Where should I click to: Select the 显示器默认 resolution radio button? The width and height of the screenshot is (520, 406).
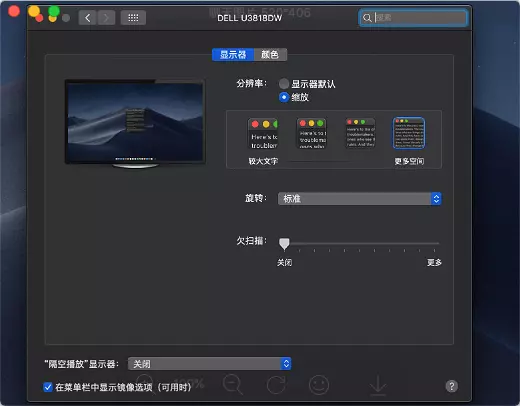[284, 84]
